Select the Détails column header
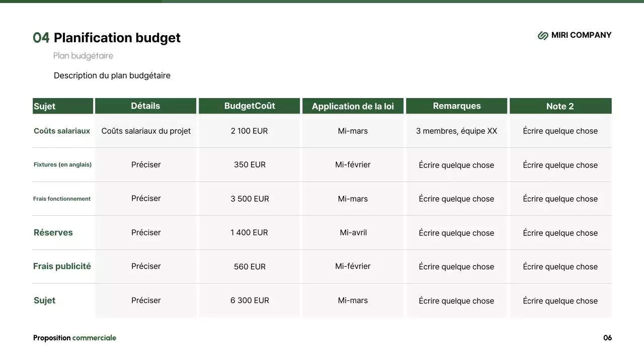The height and width of the screenshot is (362, 644). click(145, 106)
